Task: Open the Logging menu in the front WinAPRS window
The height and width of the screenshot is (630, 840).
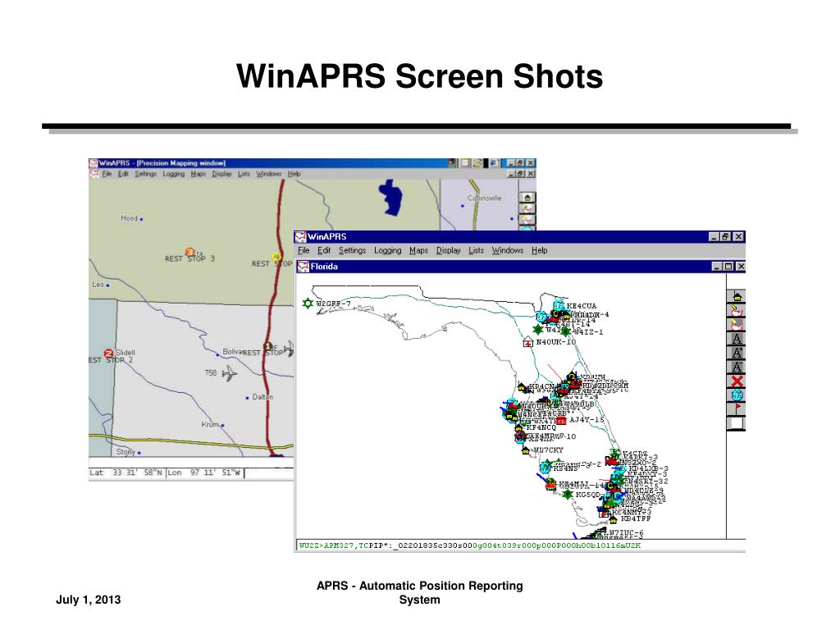Action: [x=388, y=250]
